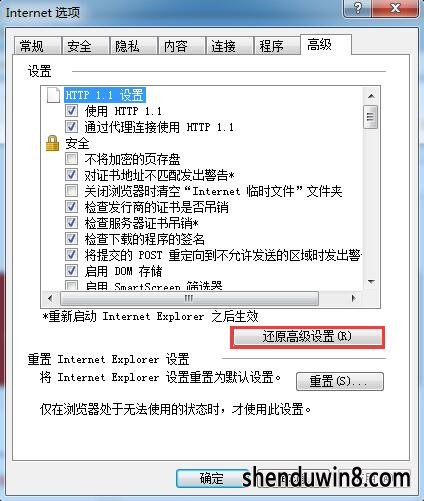Click the horizontal scroll left arrow
Screen dimensions: 424x501
click(50, 298)
